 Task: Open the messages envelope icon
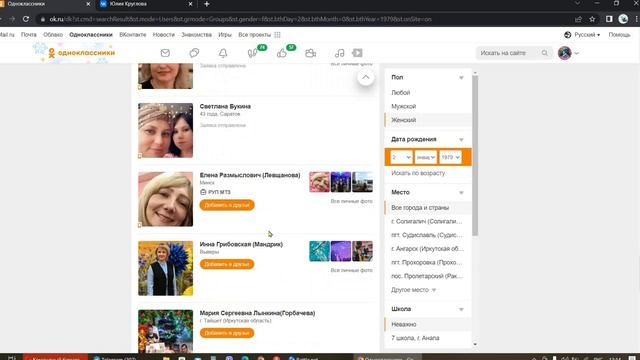(x=165, y=53)
